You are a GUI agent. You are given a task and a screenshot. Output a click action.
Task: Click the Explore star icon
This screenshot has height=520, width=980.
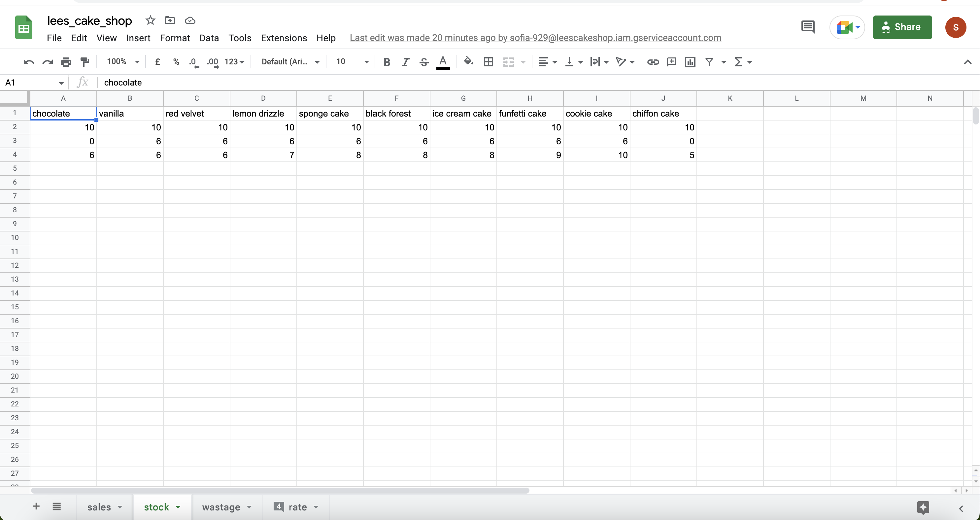tap(923, 507)
